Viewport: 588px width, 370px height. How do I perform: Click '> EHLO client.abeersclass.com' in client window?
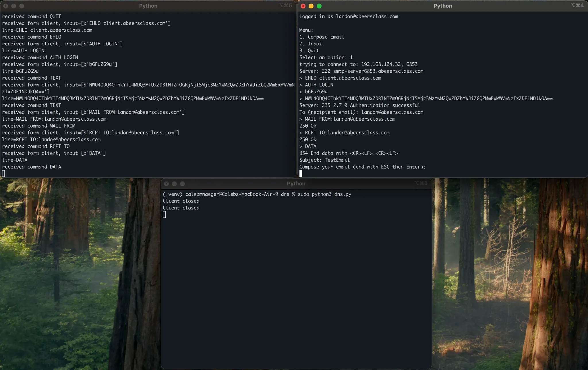pyautogui.click(x=340, y=78)
